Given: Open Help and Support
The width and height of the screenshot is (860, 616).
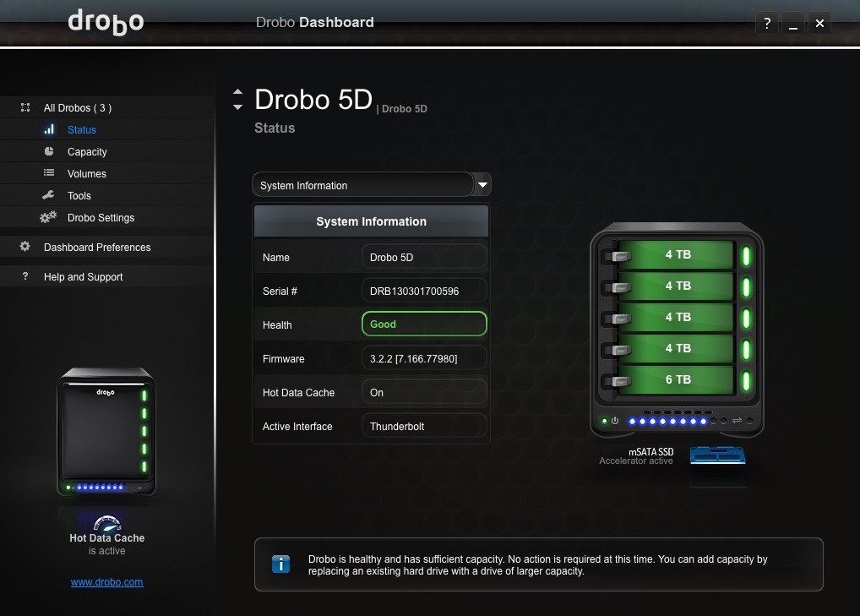Looking at the screenshot, I should [x=107, y=276].
